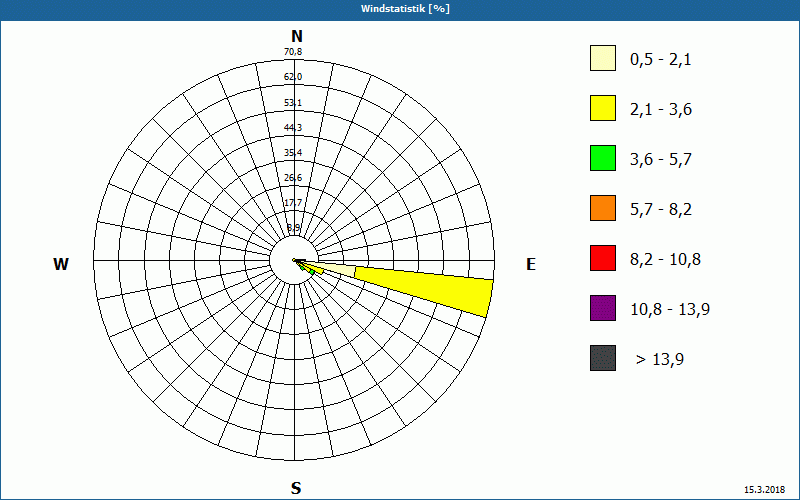This screenshot has width=800, height=500.
Task: Click the '8,2 - 10,8' legend label
Action: 665,260
